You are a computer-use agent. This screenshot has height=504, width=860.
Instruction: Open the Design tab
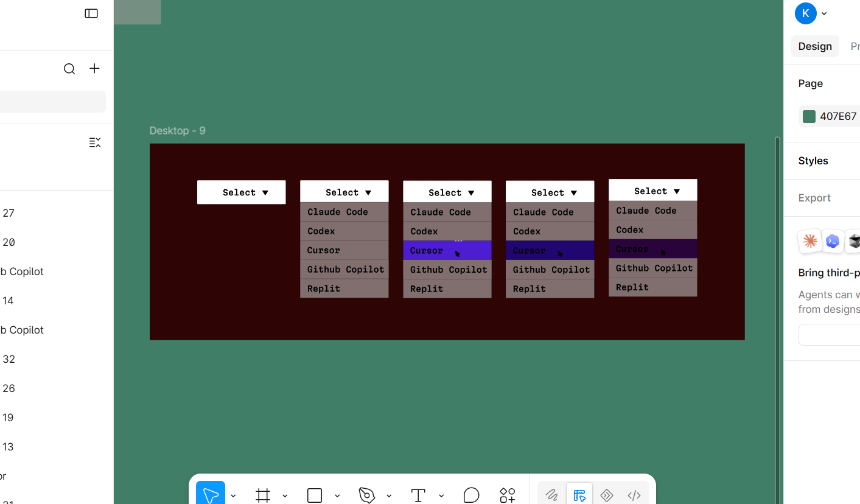coord(815,46)
